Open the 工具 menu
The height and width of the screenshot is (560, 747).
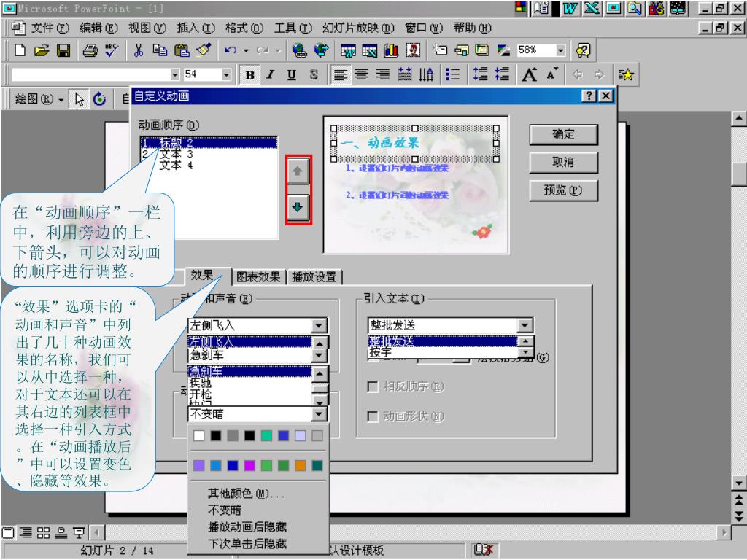point(293,28)
